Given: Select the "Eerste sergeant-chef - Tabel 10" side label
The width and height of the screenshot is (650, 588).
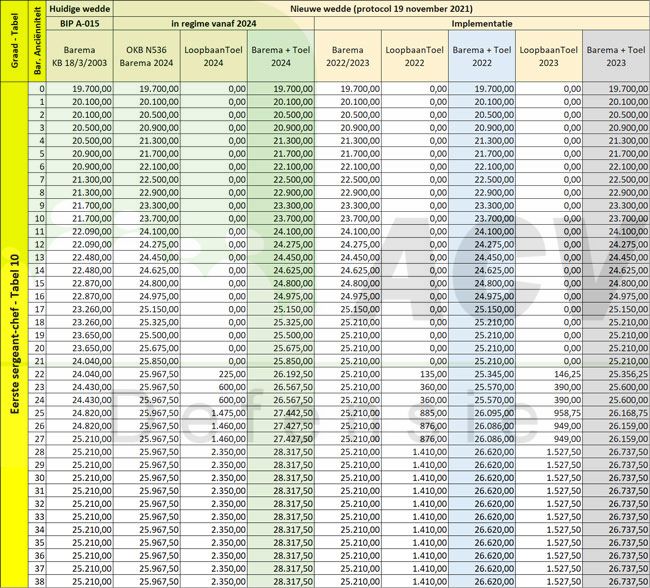Looking at the screenshot, I should pyautogui.click(x=15, y=335).
